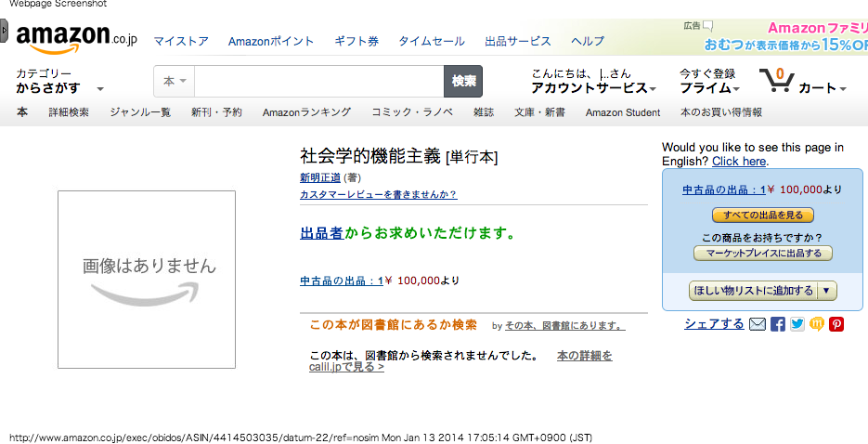Image resolution: width=868 pixels, height=444 pixels.
Task: Click the English 'Click here' link
Action: 739,161
